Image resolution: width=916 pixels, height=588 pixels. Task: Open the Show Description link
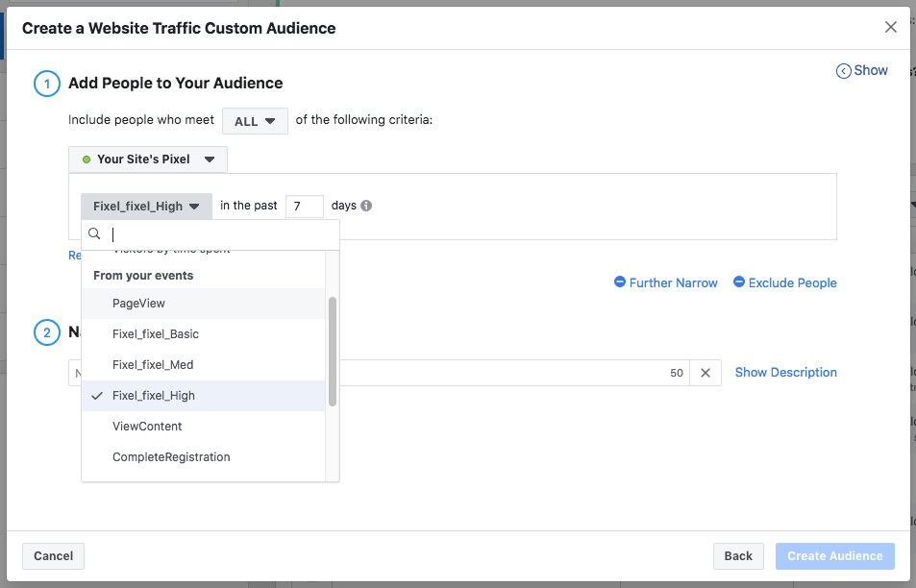(x=785, y=373)
